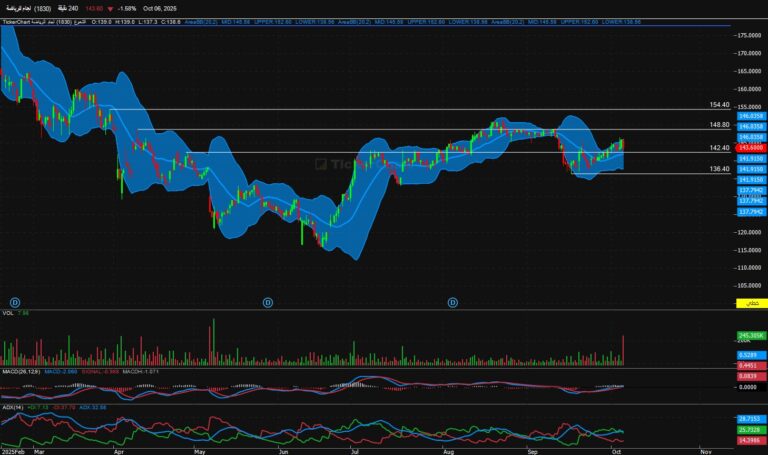
Task: Click the VOL indicator title
Action: [x=8, y=313]
